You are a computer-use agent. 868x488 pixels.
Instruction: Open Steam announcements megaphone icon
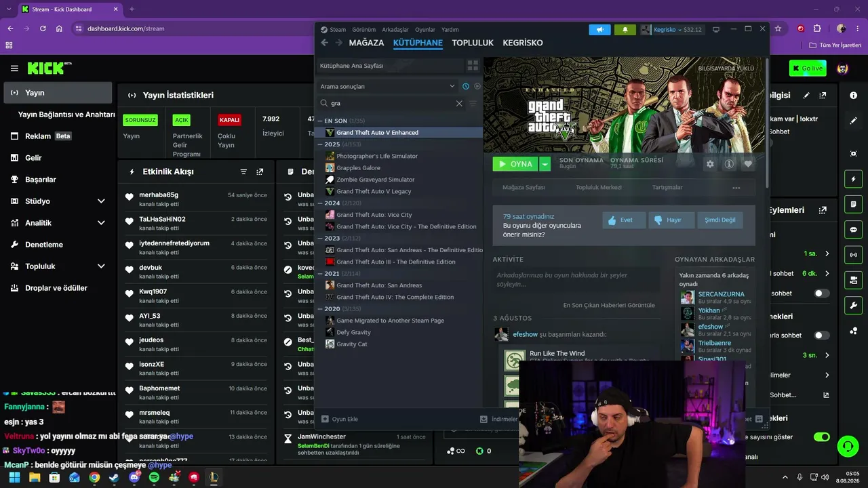[x=599, y=30]
